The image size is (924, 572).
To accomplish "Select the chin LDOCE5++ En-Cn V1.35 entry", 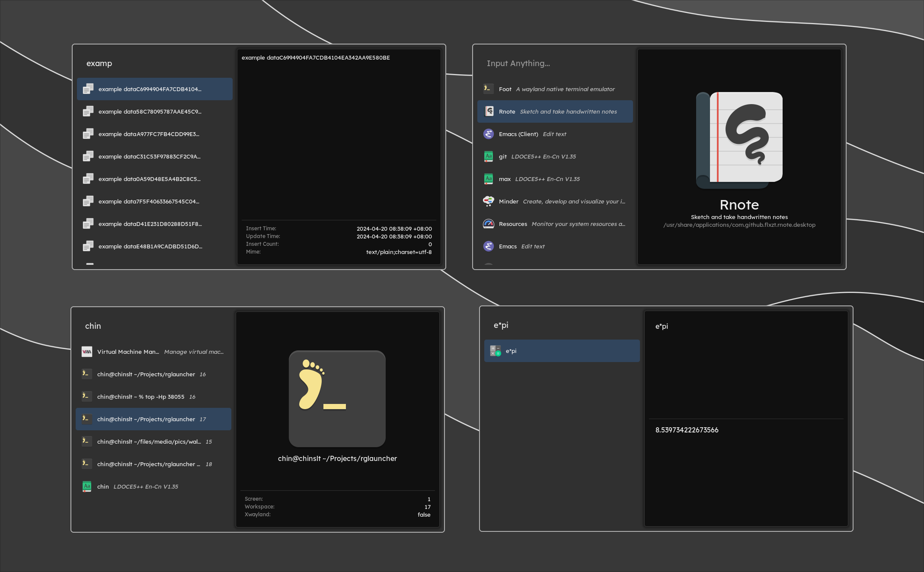I will 153,486.
